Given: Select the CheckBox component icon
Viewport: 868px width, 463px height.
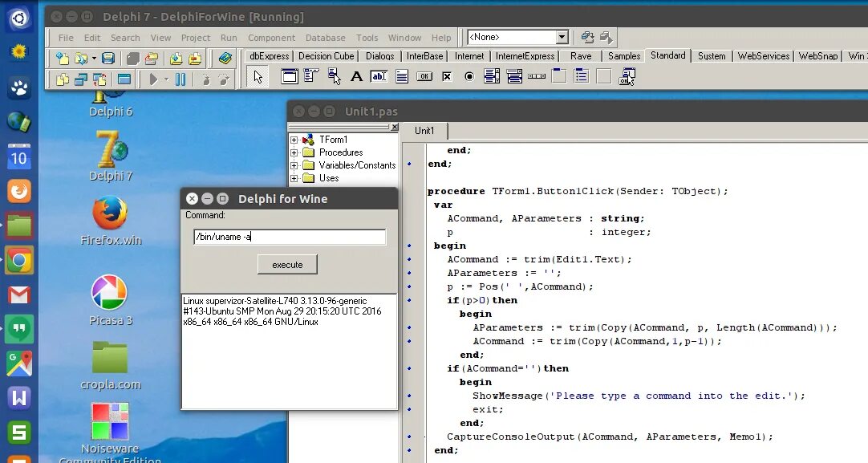Looking at the screenshot, I should pos(447,76).
